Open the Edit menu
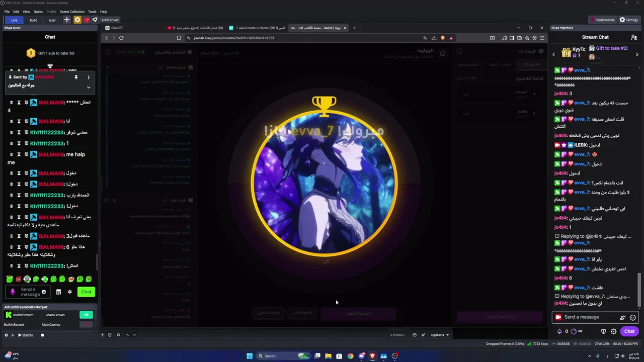Screen dimensions: 644x362 click(x=16, y=12)
